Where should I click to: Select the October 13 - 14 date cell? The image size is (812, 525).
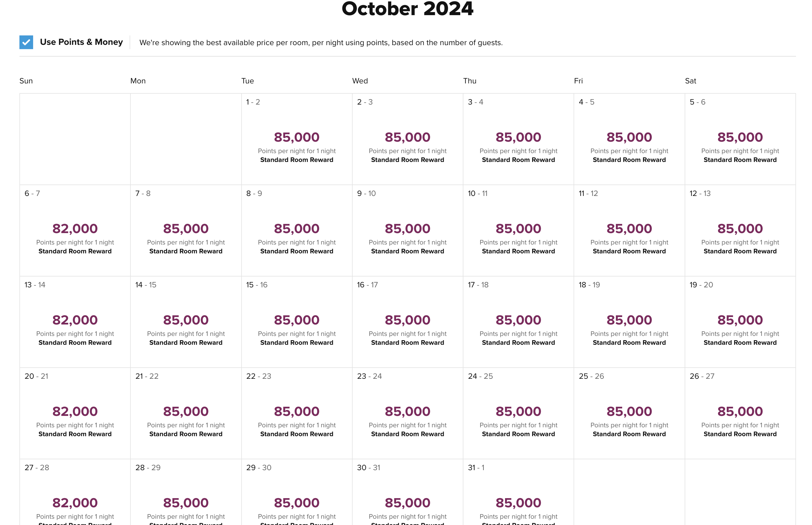[x=75, y=322]
